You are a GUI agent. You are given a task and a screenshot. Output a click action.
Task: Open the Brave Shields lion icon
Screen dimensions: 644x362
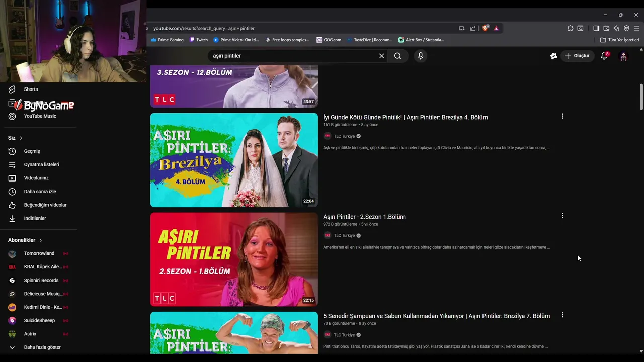coord(485,28)
